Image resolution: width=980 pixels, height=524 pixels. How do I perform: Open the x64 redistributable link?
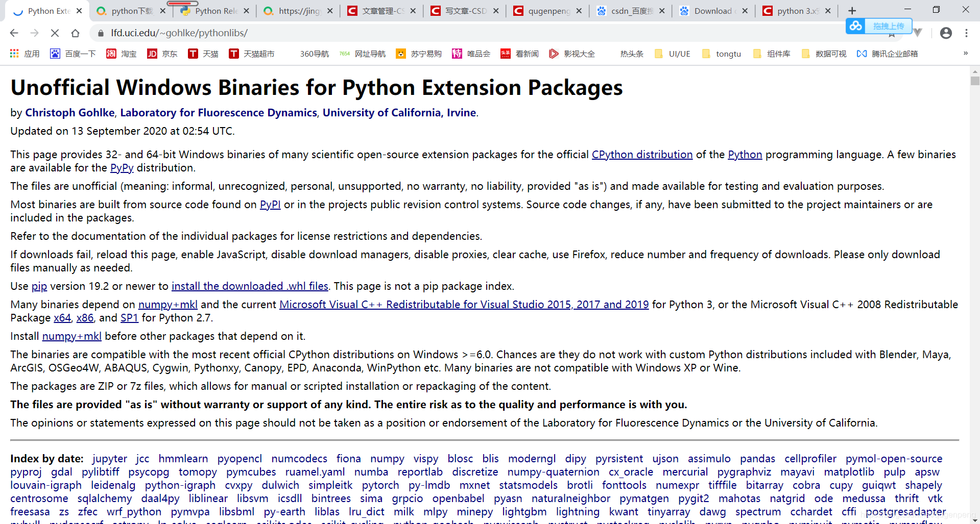tap(62, 318)
